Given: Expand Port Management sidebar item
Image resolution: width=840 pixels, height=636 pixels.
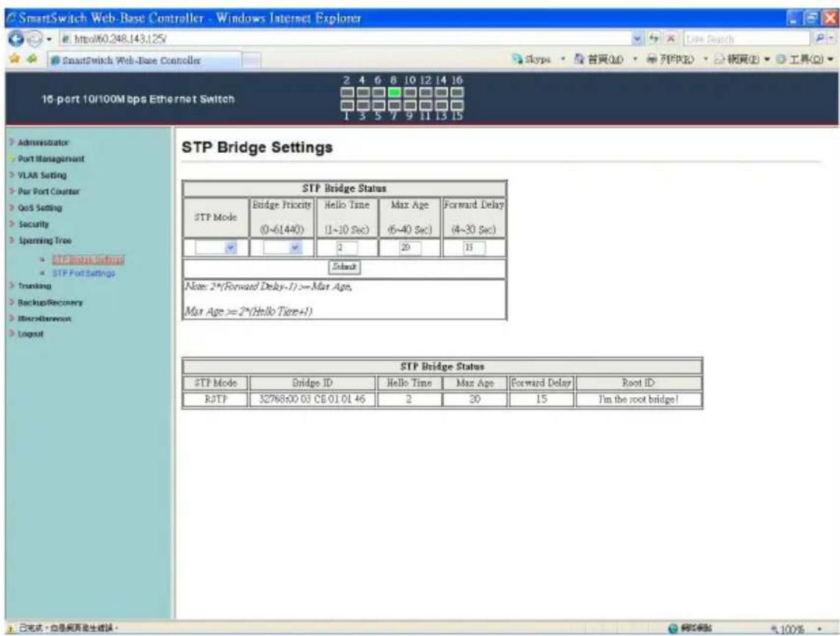Looking at the screenshot, I should [x=51, y=159].
